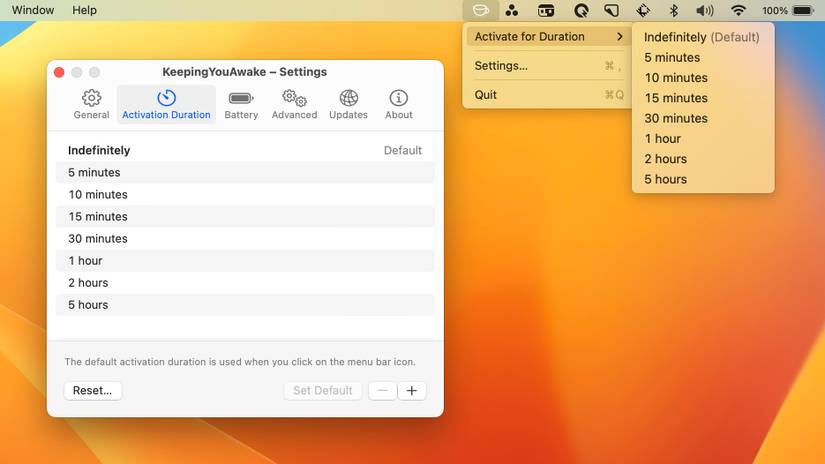Image resolution: width=825 pixels, height=464 pixels.
Task: Open the Window menu in menu bar
Action: pyautogui.click(x=33, y=10)
